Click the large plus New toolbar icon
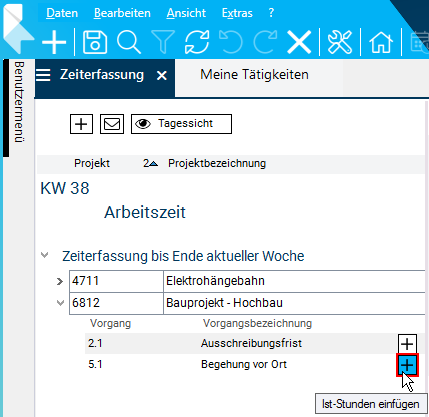429x417 pixels. pos(54,42)
